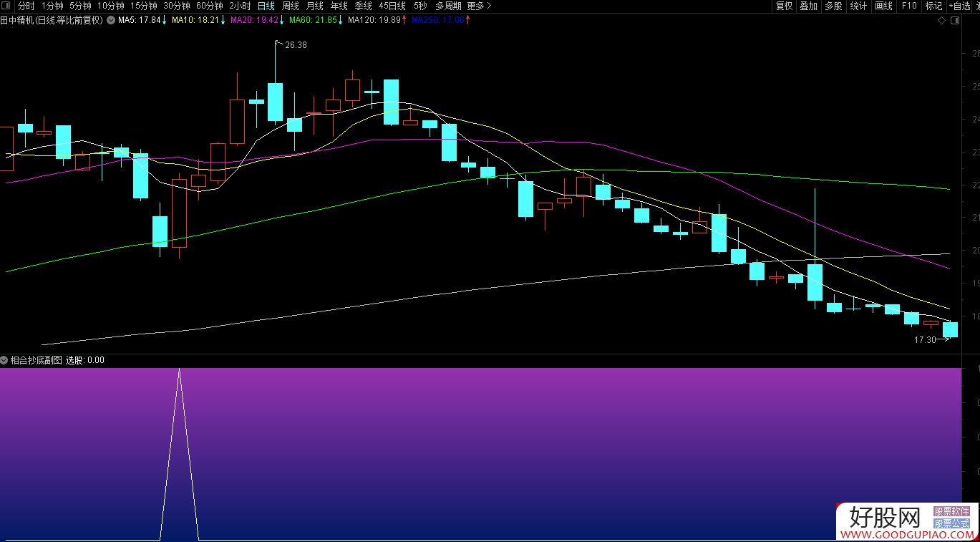Select the 60分钟 period tab
This screenshot has height=542, width=980.
(x=209, y=6)
